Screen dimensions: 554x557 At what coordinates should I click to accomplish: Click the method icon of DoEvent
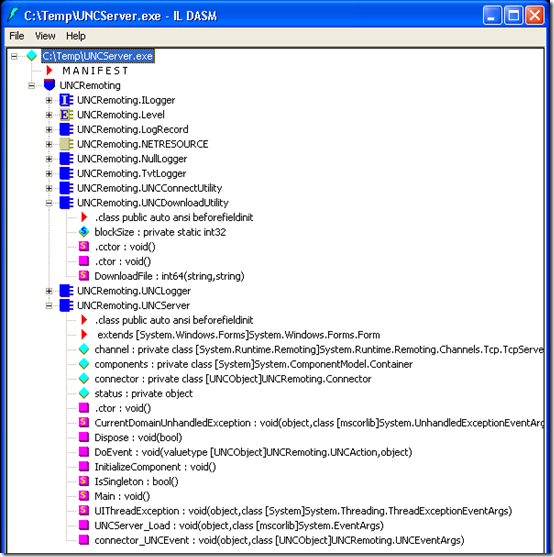[84, 452]
